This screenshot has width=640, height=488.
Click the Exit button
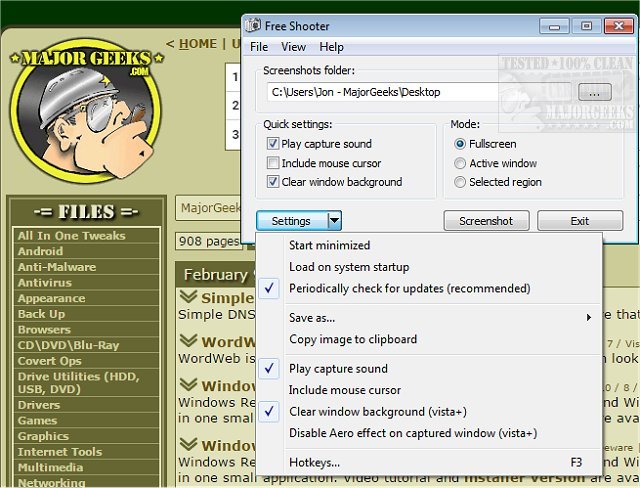(x=580, y=221)
